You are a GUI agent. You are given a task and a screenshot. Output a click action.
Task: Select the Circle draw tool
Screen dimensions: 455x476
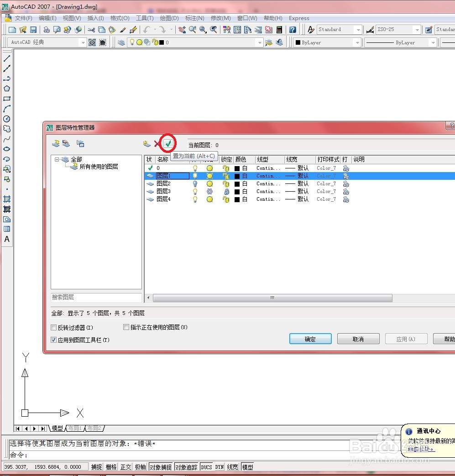pyautogui.click(x=7, y=119)
